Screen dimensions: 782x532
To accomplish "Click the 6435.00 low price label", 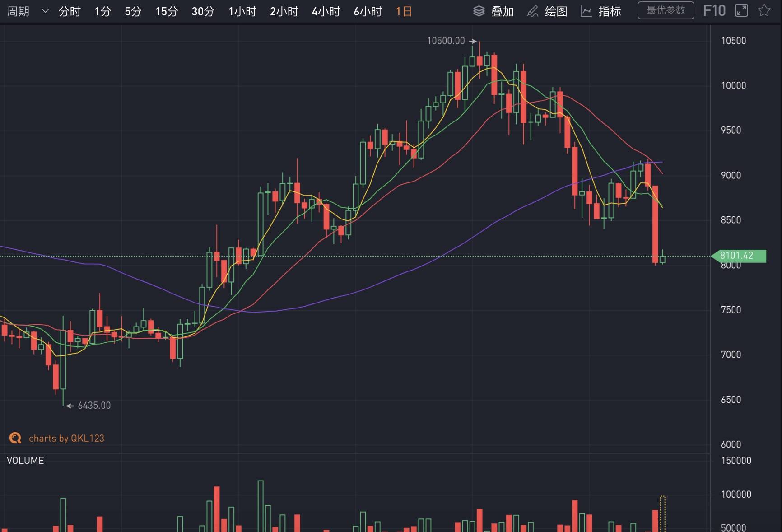I will (94, 406).
